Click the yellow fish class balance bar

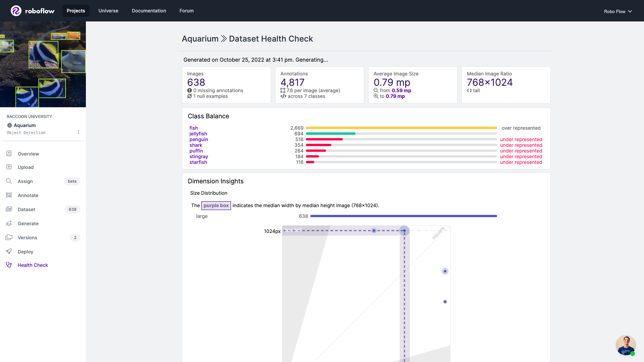click(401, 128)
